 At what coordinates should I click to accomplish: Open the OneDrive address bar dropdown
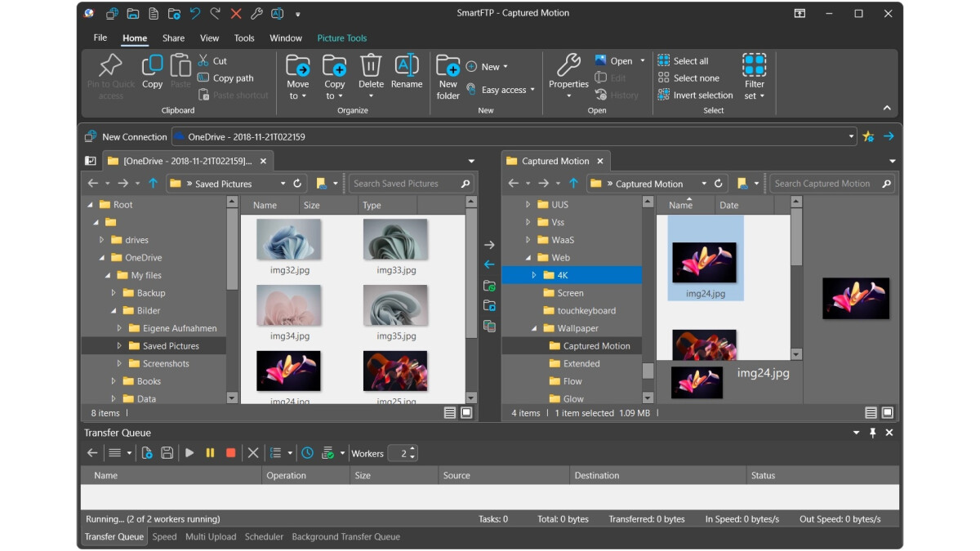(852, 136)
